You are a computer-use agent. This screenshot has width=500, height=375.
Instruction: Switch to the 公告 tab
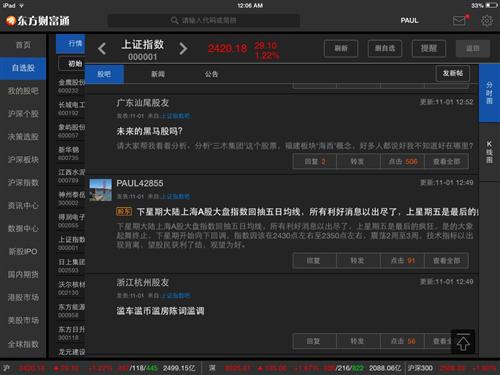(x=211, y=74)
